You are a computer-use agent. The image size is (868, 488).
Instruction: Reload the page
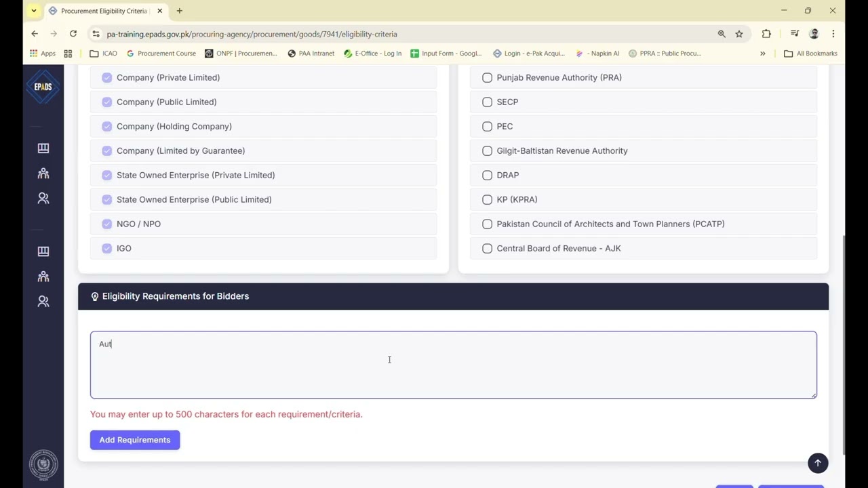coord(73,34)
